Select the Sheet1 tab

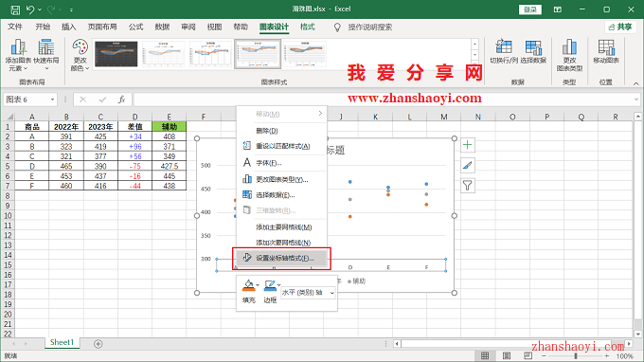click(62, 342)
